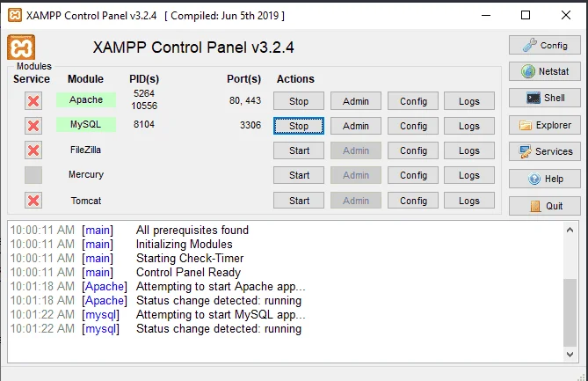Screen dimensions: 588x381
Task: Click the Mercury module label
Action: [x=86, y=174]
